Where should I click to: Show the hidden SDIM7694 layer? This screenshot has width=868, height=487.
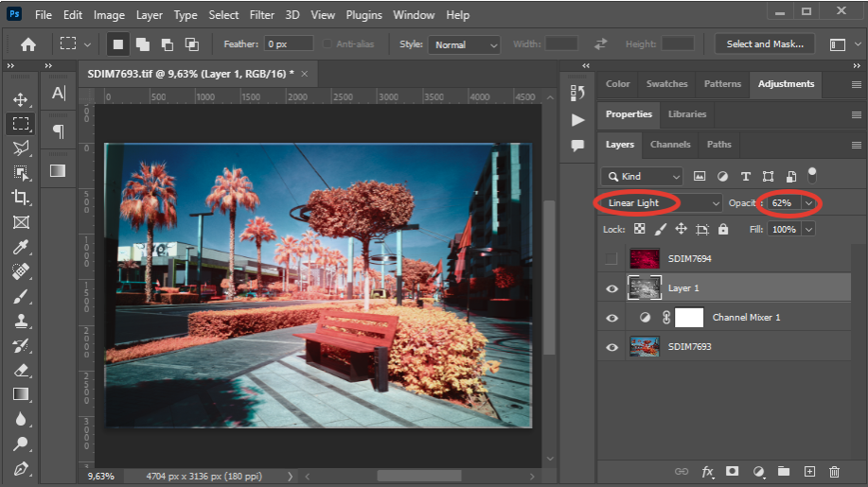point(612,258)
